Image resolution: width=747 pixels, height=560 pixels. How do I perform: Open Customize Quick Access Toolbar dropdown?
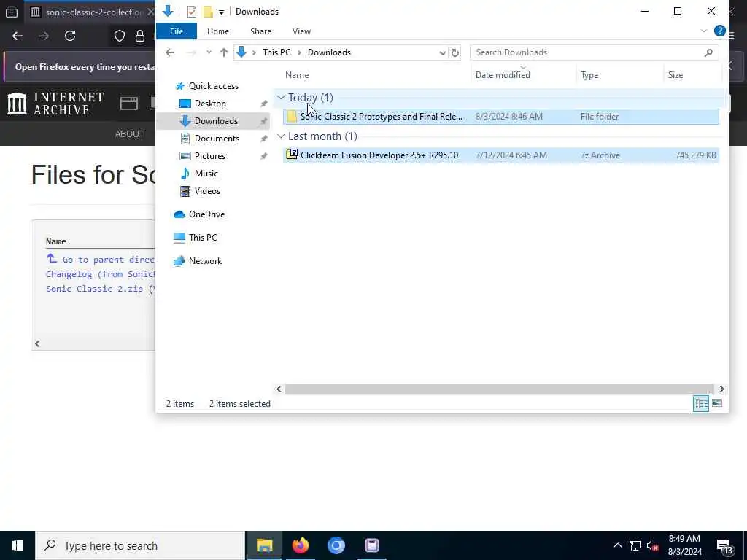point(222,12)
